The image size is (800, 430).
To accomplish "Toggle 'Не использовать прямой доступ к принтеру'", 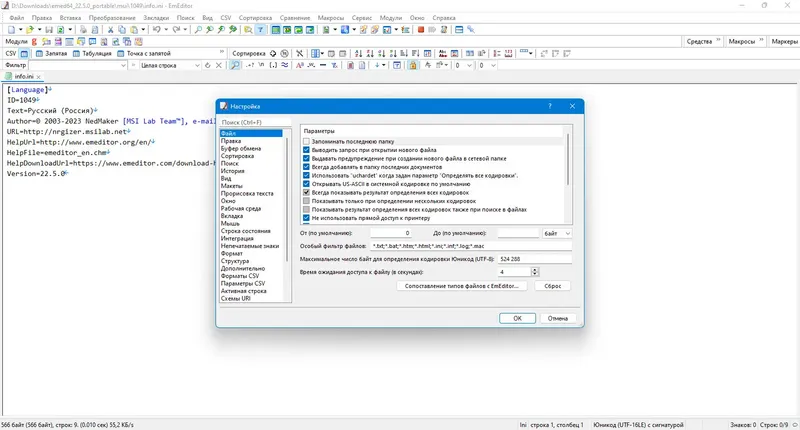I will [x=306, y=218].
